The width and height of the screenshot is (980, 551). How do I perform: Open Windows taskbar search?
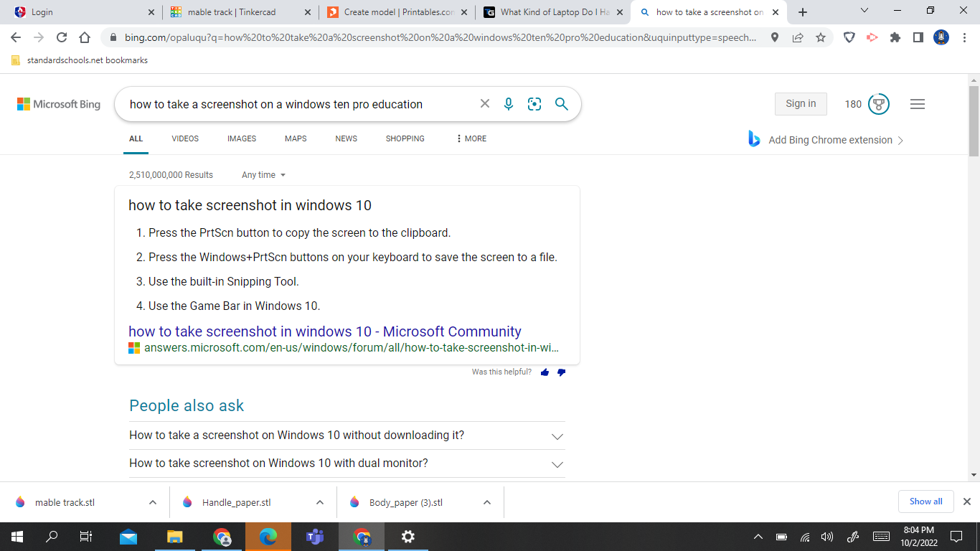[x=52, y=537]
